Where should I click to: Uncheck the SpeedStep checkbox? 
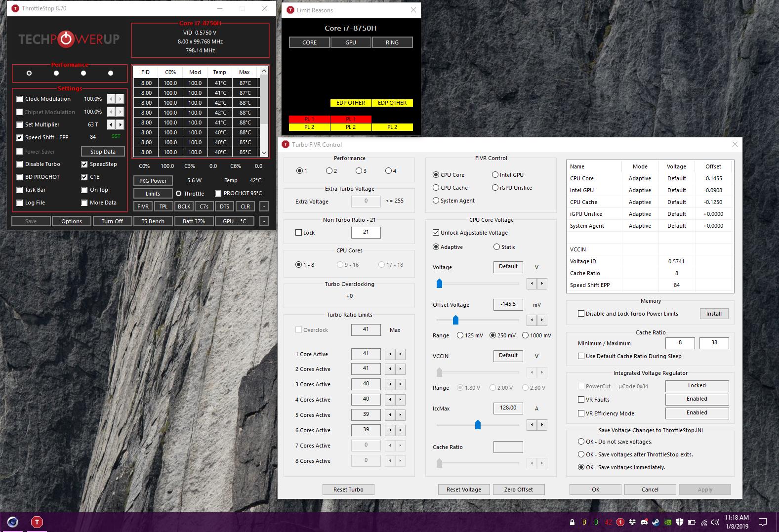[84, 164]
